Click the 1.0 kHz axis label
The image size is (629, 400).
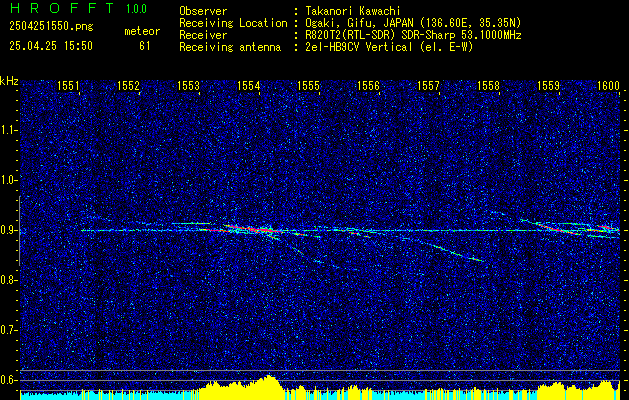coord(7,180)
